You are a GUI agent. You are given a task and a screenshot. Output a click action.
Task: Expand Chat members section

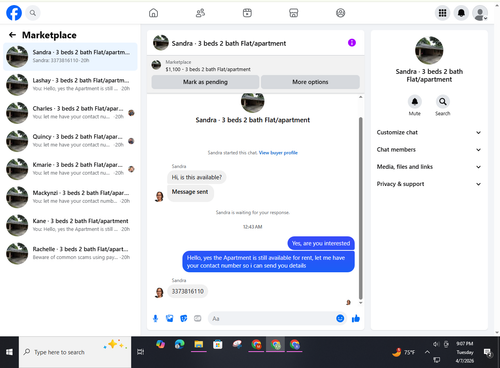[x=429, y=150]
